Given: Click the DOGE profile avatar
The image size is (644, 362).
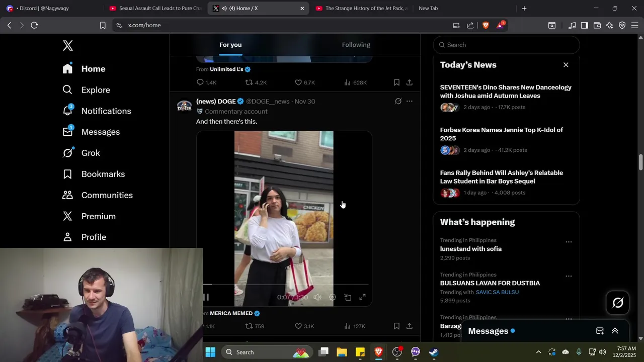Looking at the screenshot, I should click(184, 106).
